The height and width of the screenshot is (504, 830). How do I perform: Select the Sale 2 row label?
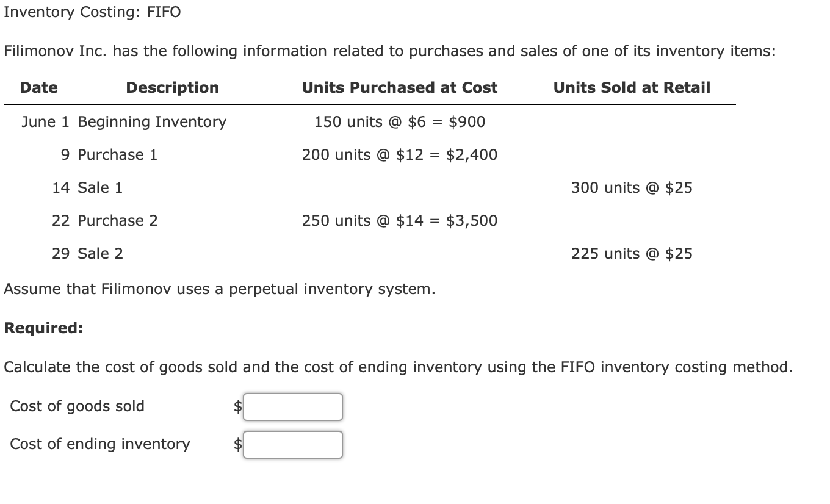pos(87,254)
